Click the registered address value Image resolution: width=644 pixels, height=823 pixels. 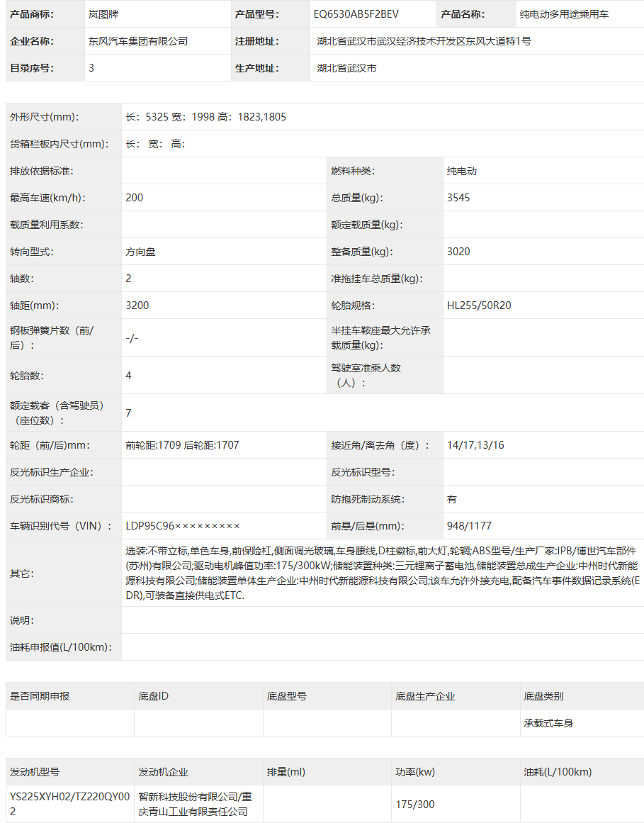tap(424, 41)
